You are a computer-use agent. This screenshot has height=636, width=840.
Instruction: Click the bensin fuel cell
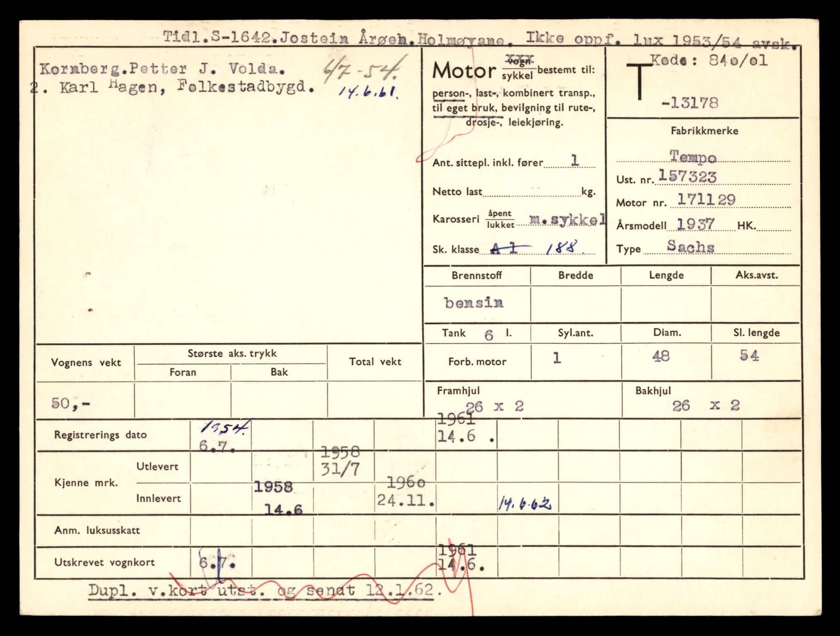click(474, 303)
